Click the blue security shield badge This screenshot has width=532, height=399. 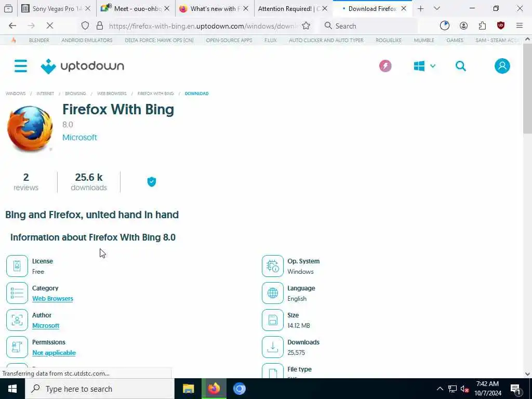(152, 182)
